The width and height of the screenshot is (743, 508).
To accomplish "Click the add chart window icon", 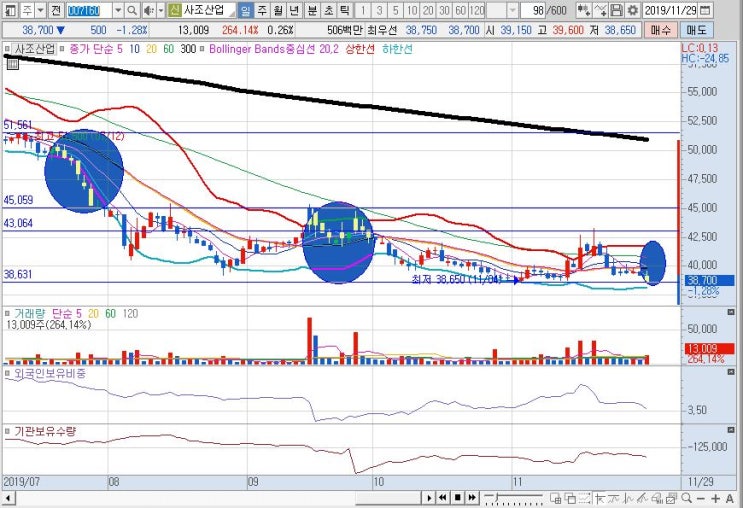I will (555, 498).
